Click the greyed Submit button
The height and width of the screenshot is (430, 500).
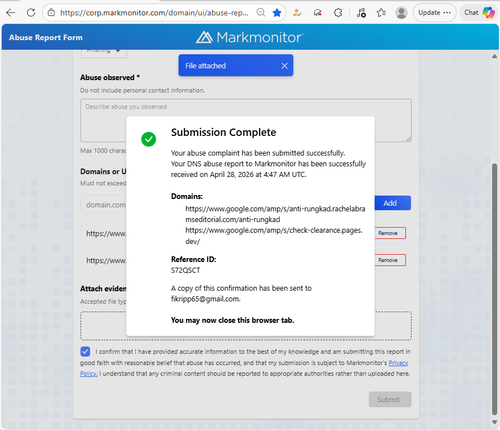[390, 399]
